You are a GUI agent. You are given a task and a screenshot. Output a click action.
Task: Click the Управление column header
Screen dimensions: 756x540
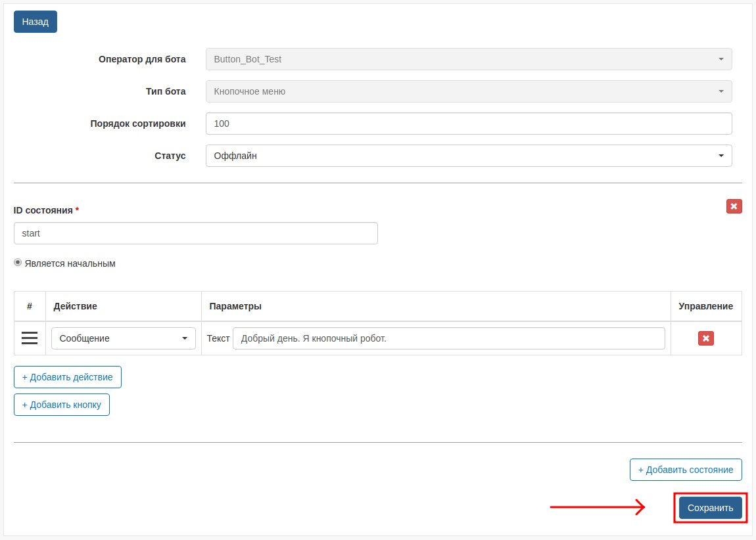click(x=705, y=307)
